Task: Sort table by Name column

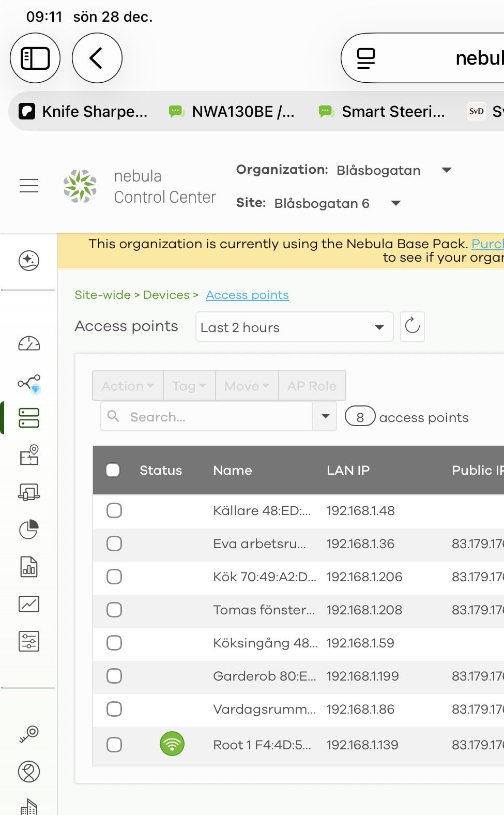Action: (233, 470)
